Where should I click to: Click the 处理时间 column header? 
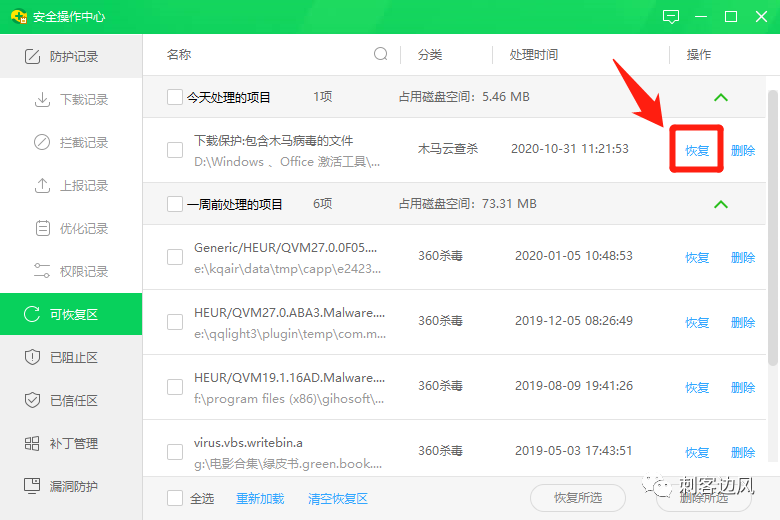(533, 55)
